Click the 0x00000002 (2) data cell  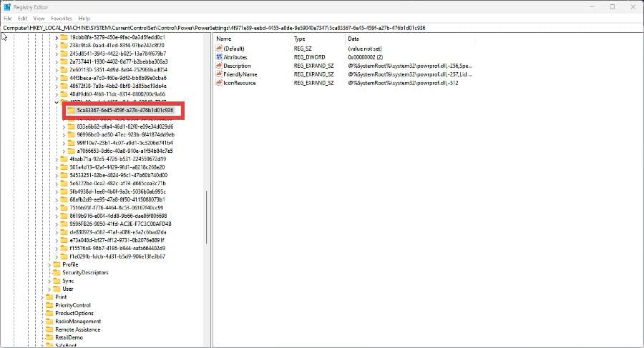pyautogui.click(x=365, y=57)
